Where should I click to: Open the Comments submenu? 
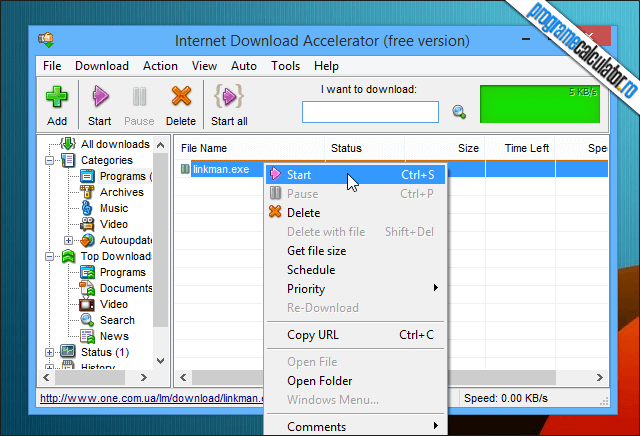pyautogui.click(x=355, y=426)
